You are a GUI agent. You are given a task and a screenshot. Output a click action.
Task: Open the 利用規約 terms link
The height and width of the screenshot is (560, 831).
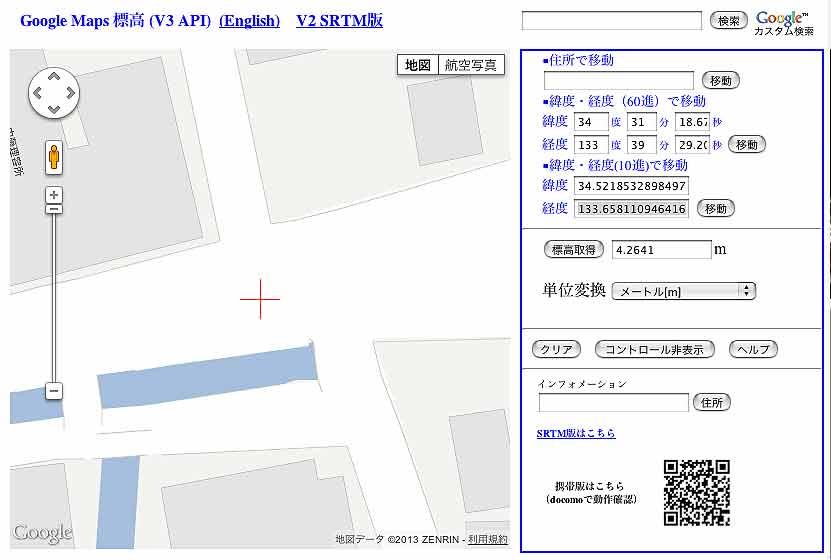click(488, 539)
